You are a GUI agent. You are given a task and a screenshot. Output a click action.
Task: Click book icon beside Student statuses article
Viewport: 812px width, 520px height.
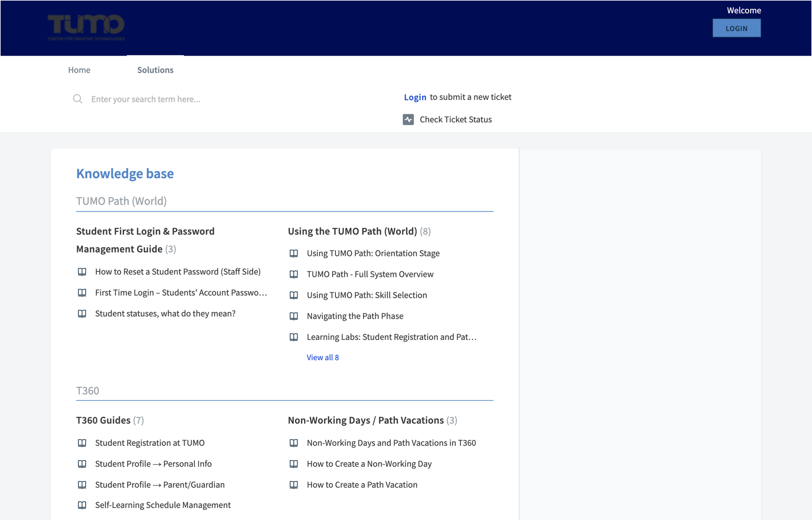pyautogui.click(x=82, y=314)
